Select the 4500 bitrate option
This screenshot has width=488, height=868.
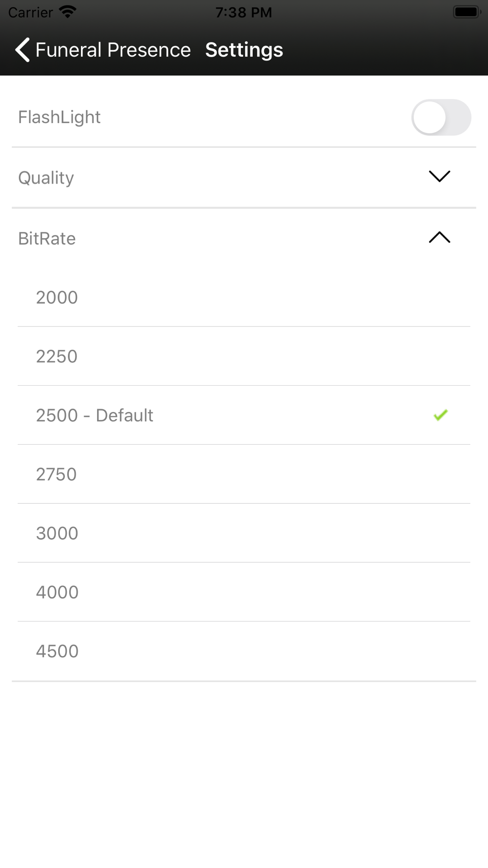pos(244,651)
